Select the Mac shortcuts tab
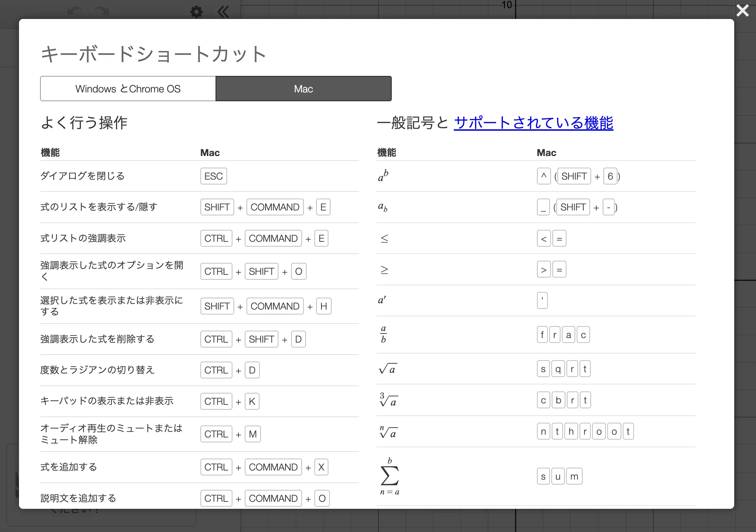Viewport: 756px width, 532px height. coord(303,89)
